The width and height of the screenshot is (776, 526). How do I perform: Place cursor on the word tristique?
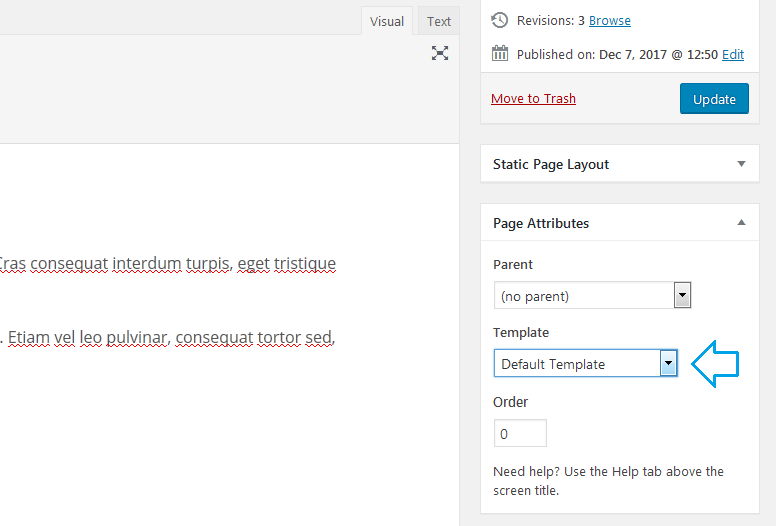304,263
